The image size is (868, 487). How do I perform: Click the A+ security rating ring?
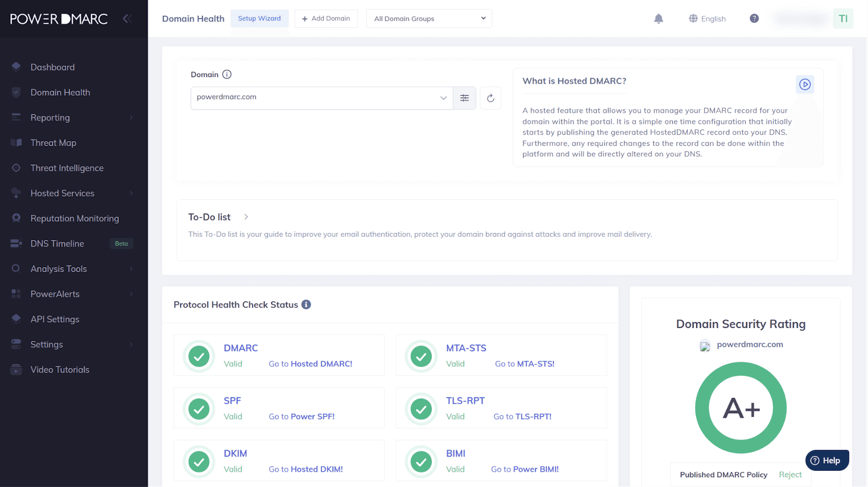pos(741,408)
